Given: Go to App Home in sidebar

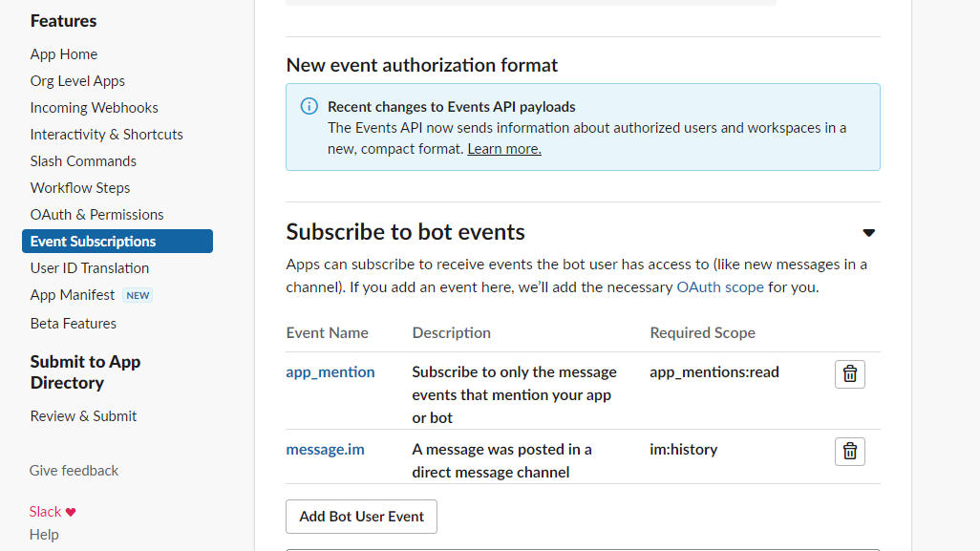Looking at the screenshot, I should pos(64,54).
